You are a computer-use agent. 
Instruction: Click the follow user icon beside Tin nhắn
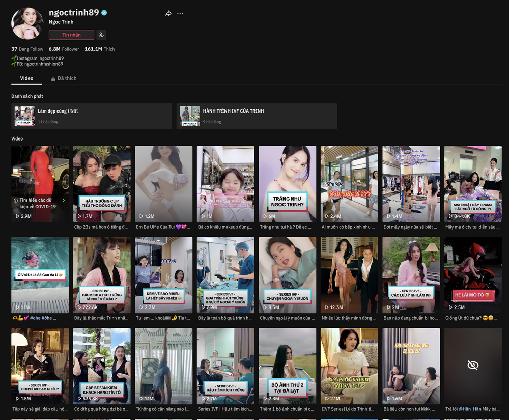101,35
